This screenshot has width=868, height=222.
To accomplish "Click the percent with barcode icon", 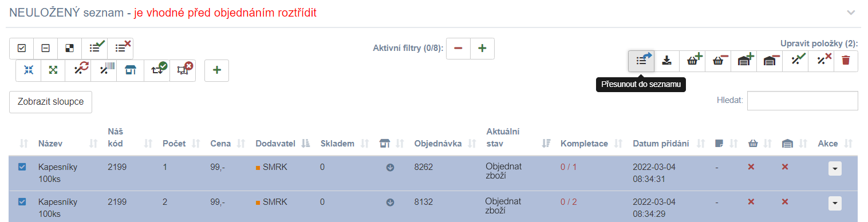I will point(105,70).
